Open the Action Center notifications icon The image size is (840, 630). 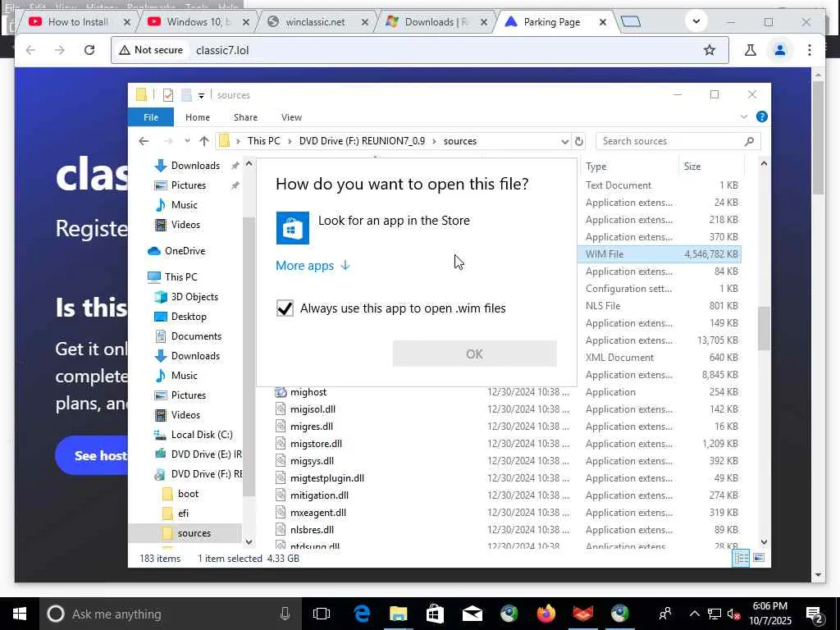(815, 614)
